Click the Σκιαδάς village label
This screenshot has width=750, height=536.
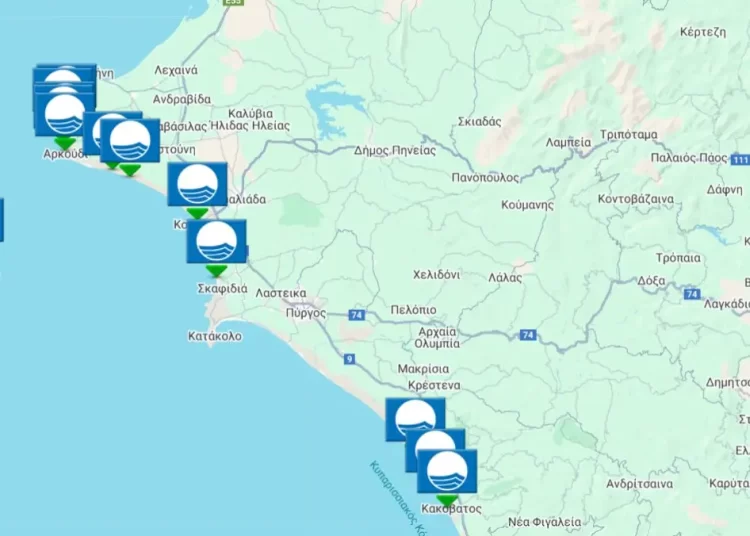coord(479,121)
